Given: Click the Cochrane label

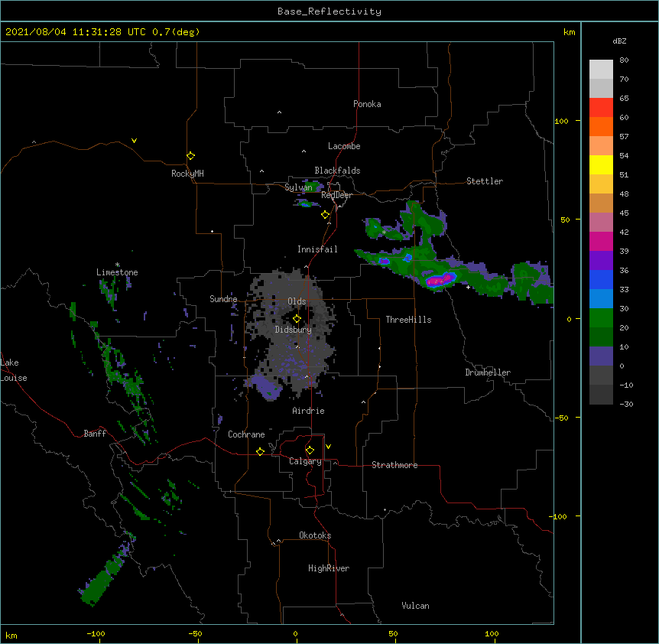Looking at the screenshot, I should [246, 434].
